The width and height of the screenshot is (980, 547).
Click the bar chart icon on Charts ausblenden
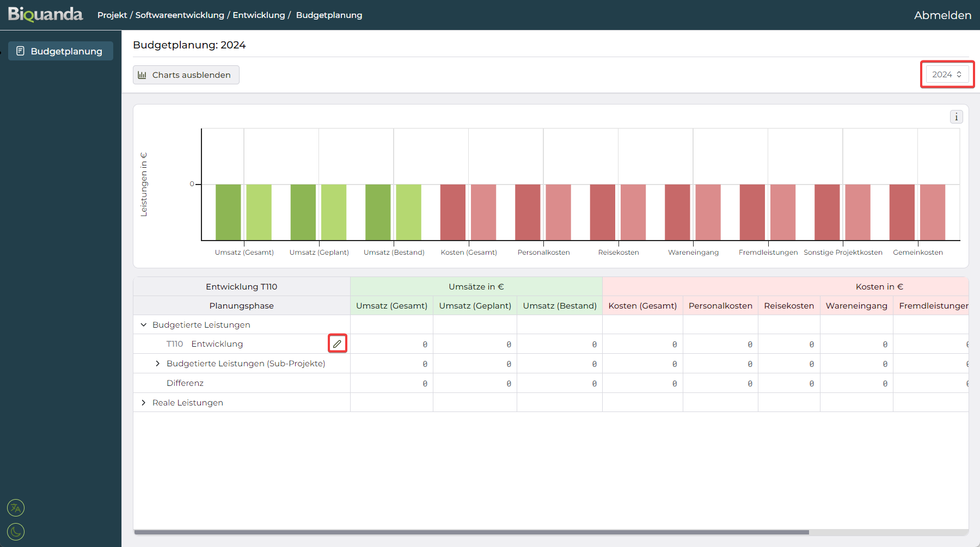point(142,75)
